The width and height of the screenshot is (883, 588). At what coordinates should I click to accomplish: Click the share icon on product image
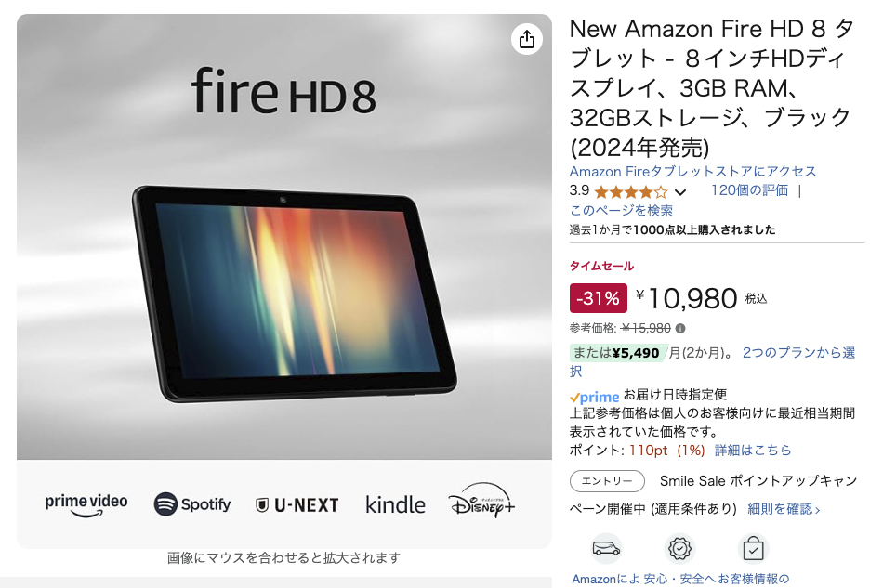tap(526, 39)
